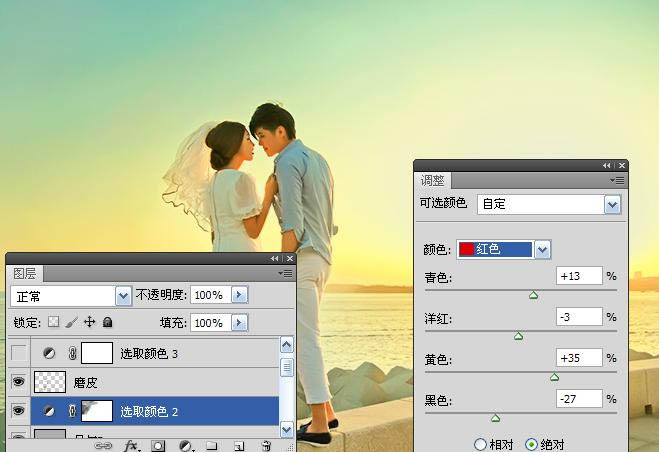
Task: Open the 红色 color dropdown
Action: 542,249
